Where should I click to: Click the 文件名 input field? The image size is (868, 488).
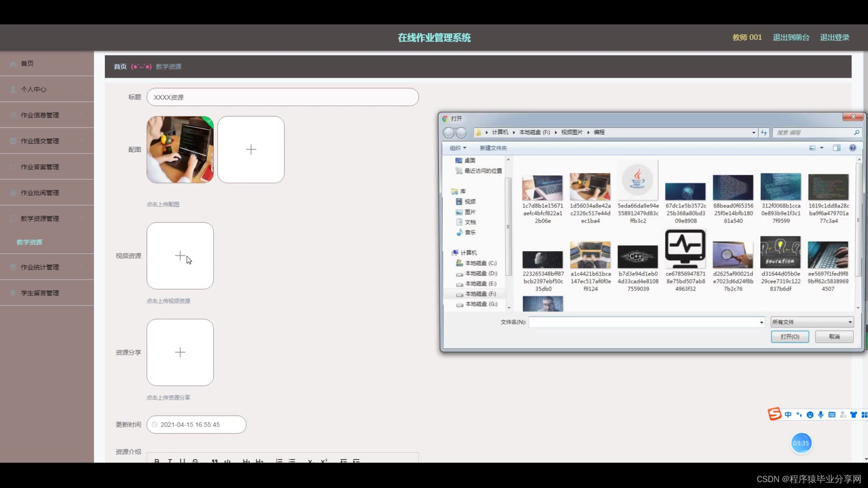pos(644,322)
